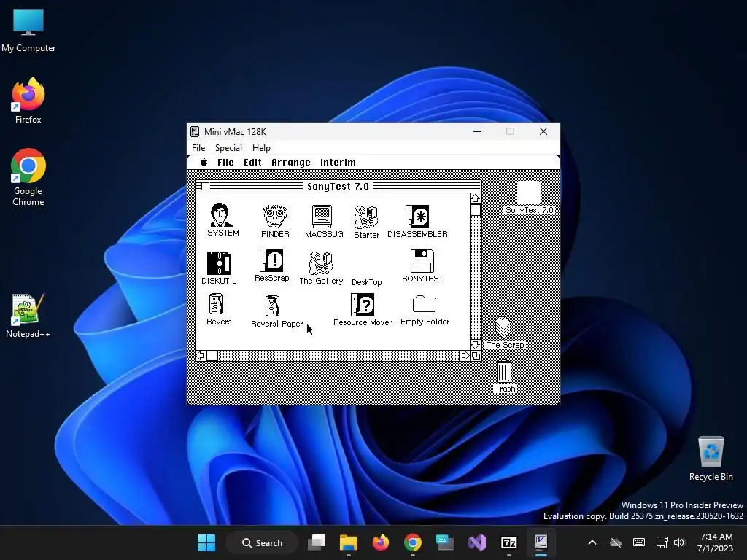This screenshot has width=747, height=560.
Task: Select the SonyTest 7.0 disk icon
Action: 529,192
